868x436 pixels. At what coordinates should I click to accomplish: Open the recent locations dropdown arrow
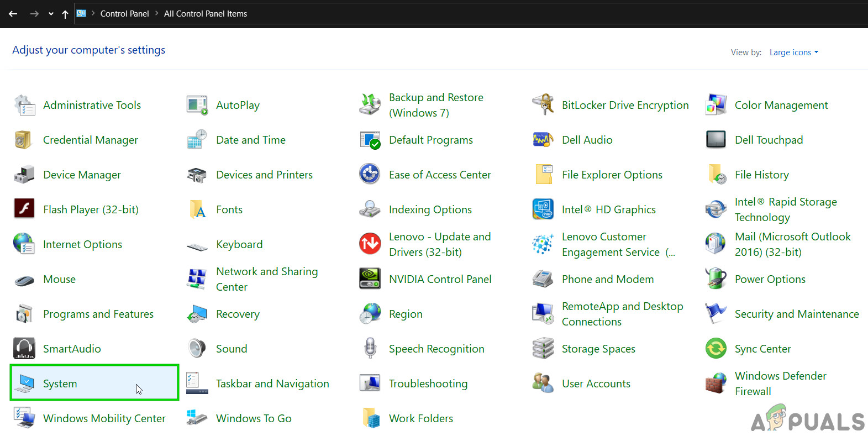[51, 14]
